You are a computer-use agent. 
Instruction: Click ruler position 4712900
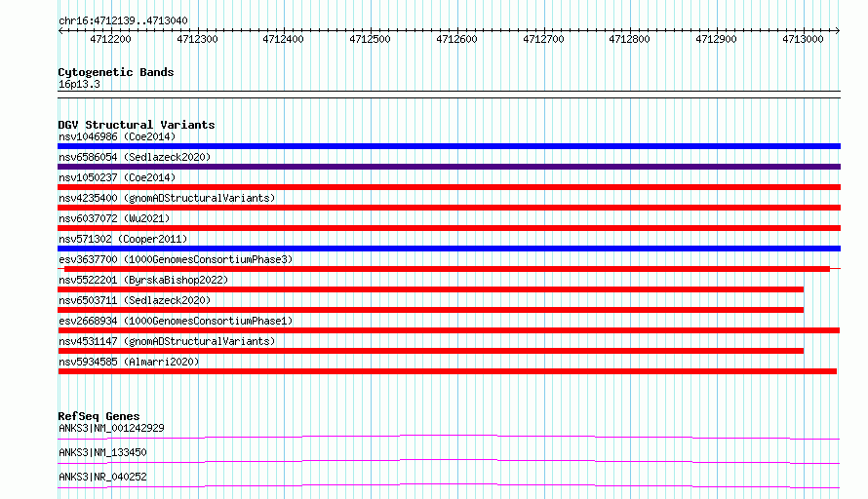(716, 39)
